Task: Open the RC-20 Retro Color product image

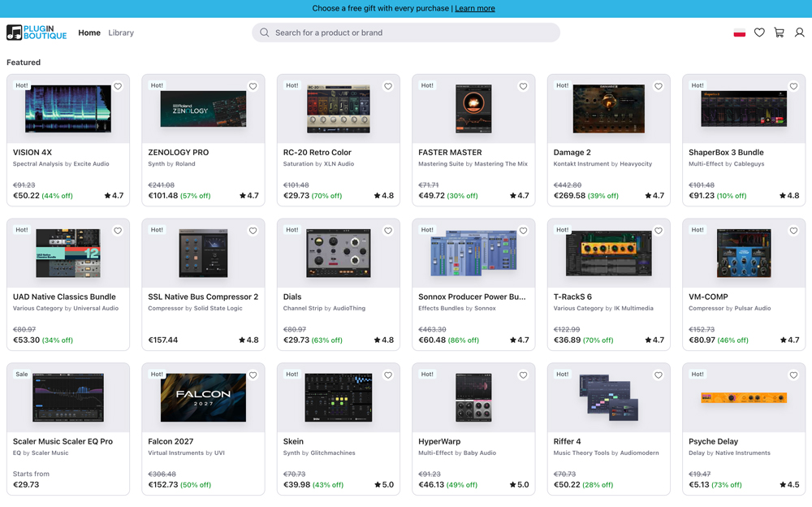Action: (x=338, y=109)
